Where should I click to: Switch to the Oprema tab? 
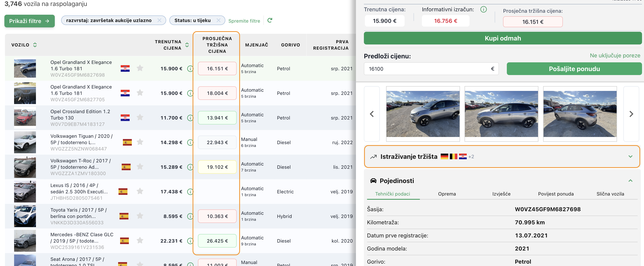click(x=447, y=194)
